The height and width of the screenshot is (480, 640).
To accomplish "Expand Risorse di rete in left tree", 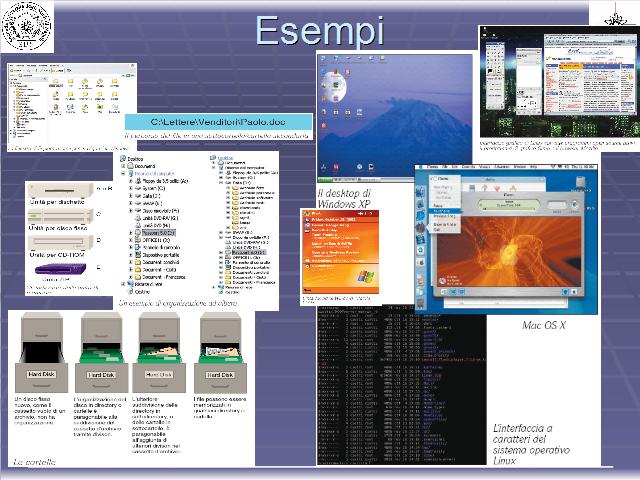I will (x=123, y=284).
